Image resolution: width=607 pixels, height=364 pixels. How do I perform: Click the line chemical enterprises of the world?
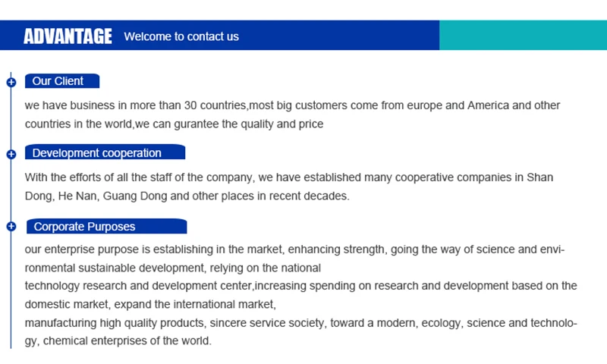[118, 341]
